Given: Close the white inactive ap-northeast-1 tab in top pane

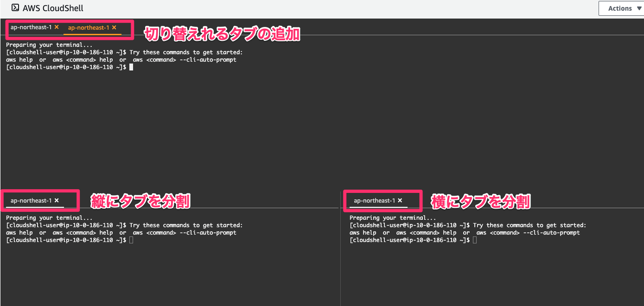Looking at the screenshot, I should (x=57, y=27).
